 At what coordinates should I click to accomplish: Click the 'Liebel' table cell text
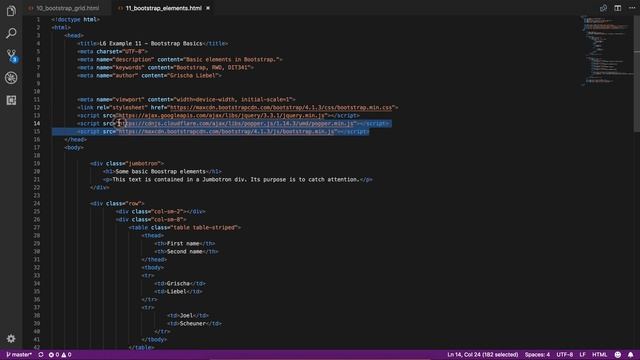pyautogui.click(x=177, y=291)
